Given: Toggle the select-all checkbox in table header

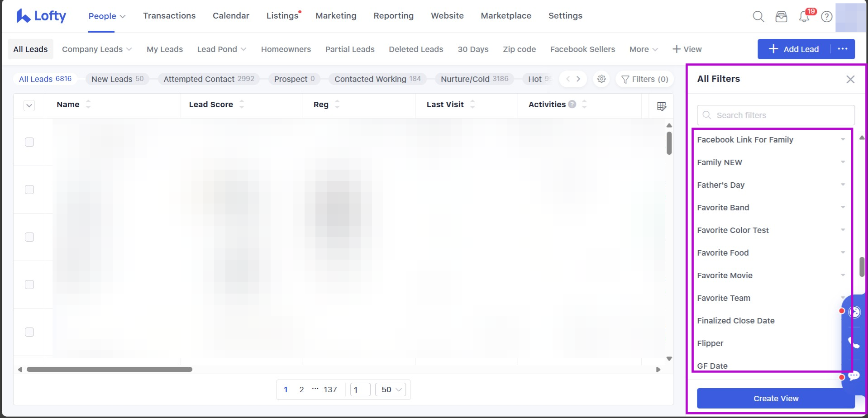Looking at the screenshot, I should [29, 106].
